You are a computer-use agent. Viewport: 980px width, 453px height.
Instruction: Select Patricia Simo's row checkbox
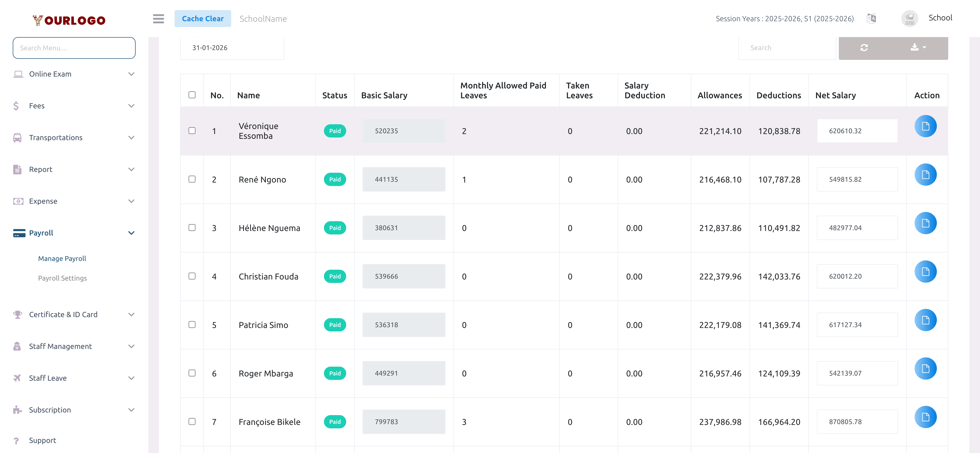point(192,325)
